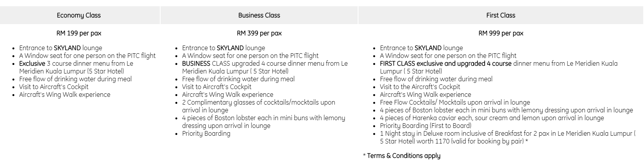Select the Business Class column header
This screenshot has height=168, width=644.
[x=259, y=16]
